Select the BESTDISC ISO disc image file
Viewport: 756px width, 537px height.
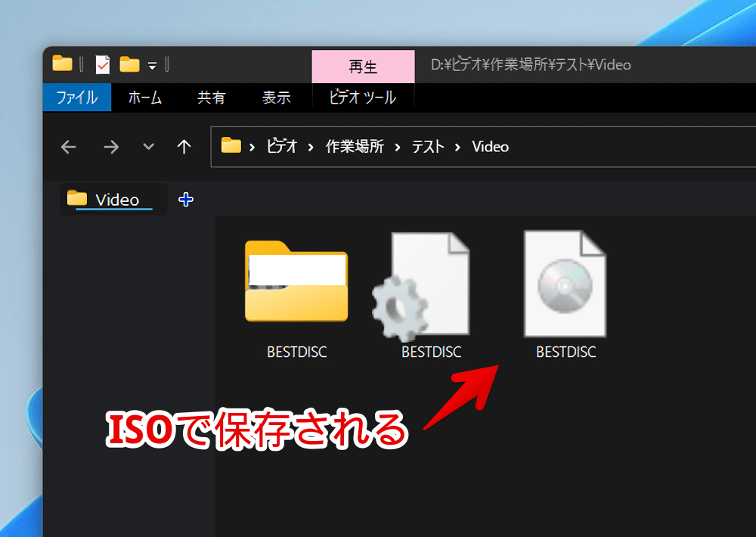(565, 284)
